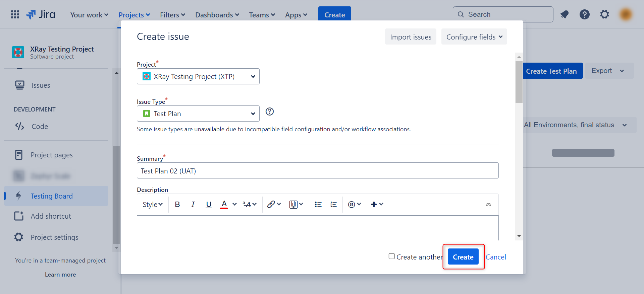Screen dimensions: 644x294
Task: Click the Import issues button
Action: (411, 37)
